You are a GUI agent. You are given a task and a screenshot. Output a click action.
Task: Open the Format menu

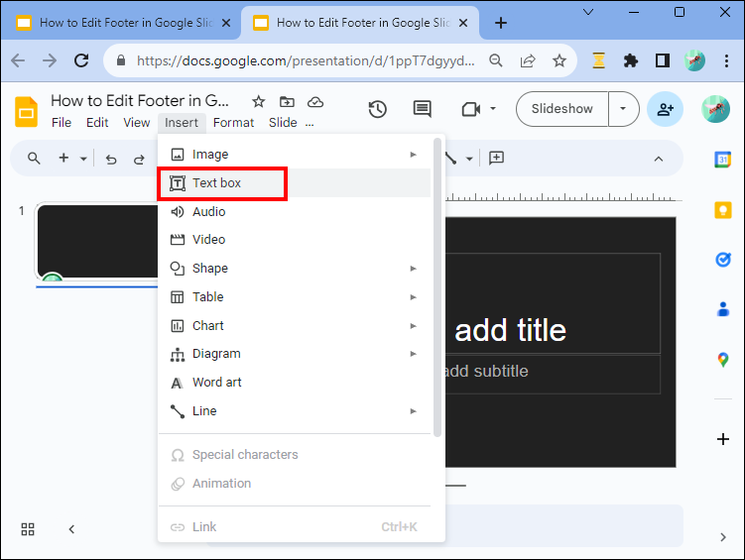[233, 123]
